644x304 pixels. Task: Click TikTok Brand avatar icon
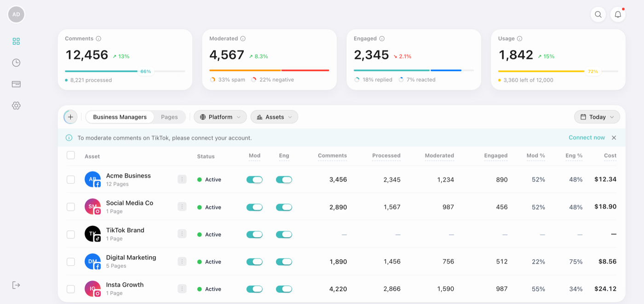[x=92, y=234]
